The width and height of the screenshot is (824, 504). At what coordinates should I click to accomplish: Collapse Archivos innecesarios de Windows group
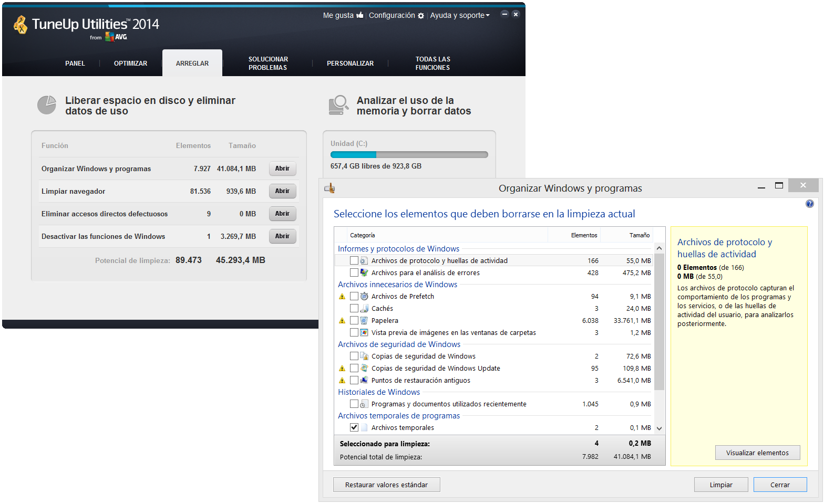[x=397, y=285]
